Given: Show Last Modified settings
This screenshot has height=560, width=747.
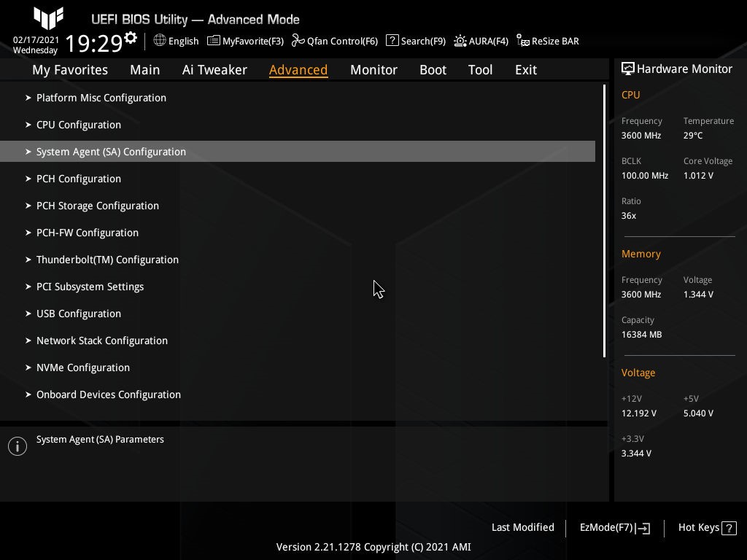Looking at the screenshot, I should [x=522, y=528].
